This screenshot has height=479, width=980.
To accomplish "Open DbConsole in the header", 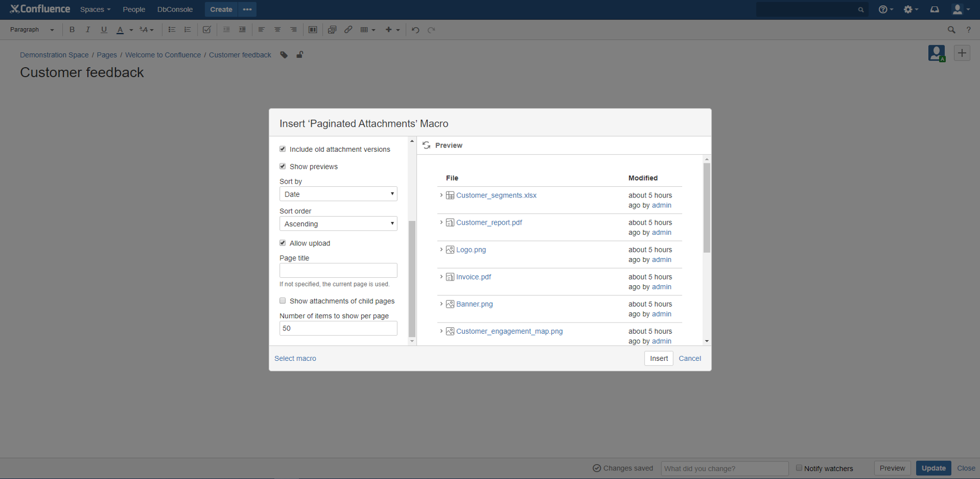I will 175,10.
